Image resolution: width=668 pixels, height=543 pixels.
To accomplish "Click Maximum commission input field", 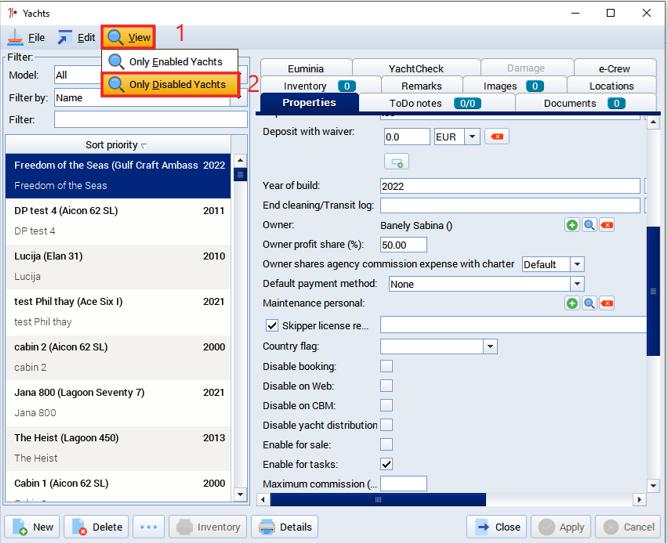I will (x=403, y=484).
